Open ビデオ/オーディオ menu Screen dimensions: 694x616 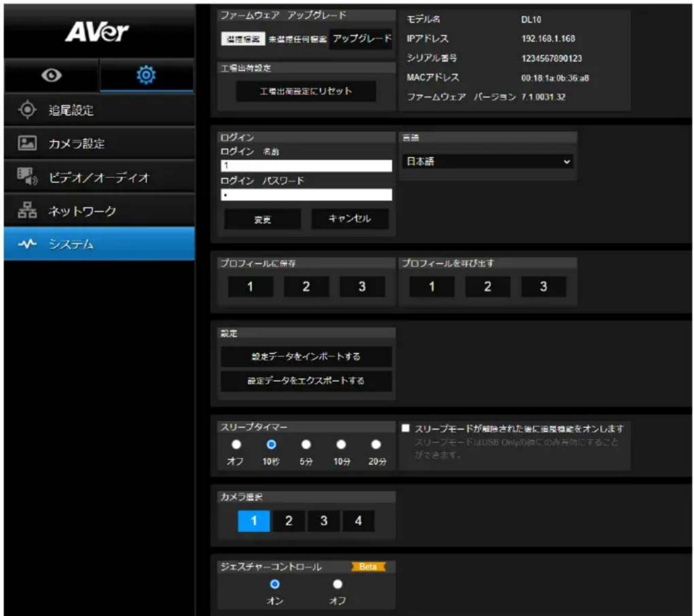tap(99, 177)
